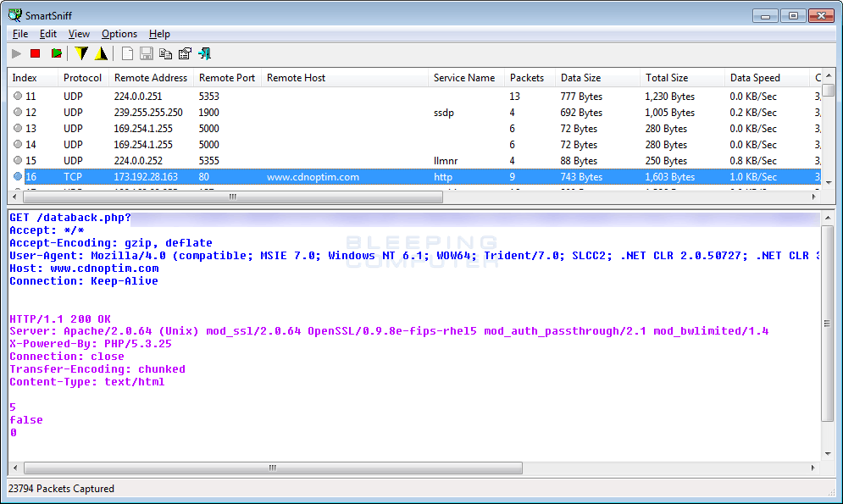Click the Exit door icon in toolbar
843x504 pixels.
(204, 53)
